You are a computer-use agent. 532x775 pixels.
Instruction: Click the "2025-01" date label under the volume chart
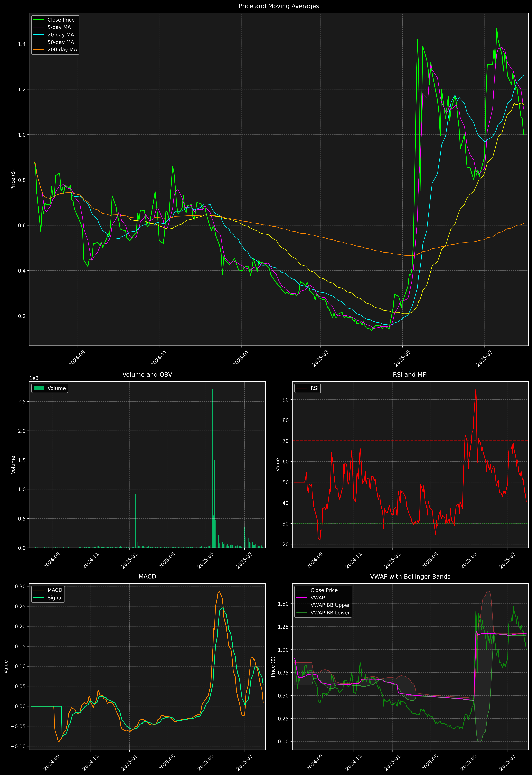point(129,560)
